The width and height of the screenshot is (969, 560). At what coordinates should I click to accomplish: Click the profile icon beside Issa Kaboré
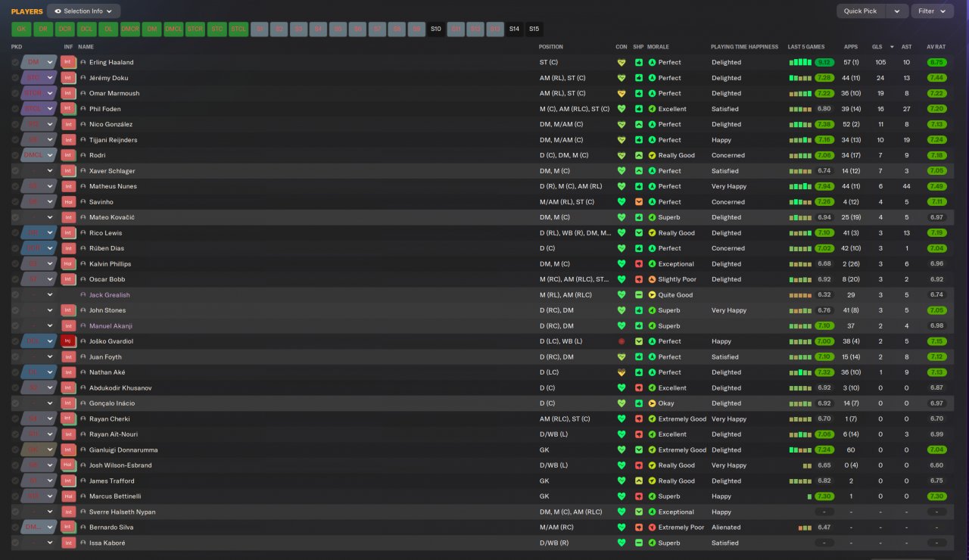coord(83,543)
